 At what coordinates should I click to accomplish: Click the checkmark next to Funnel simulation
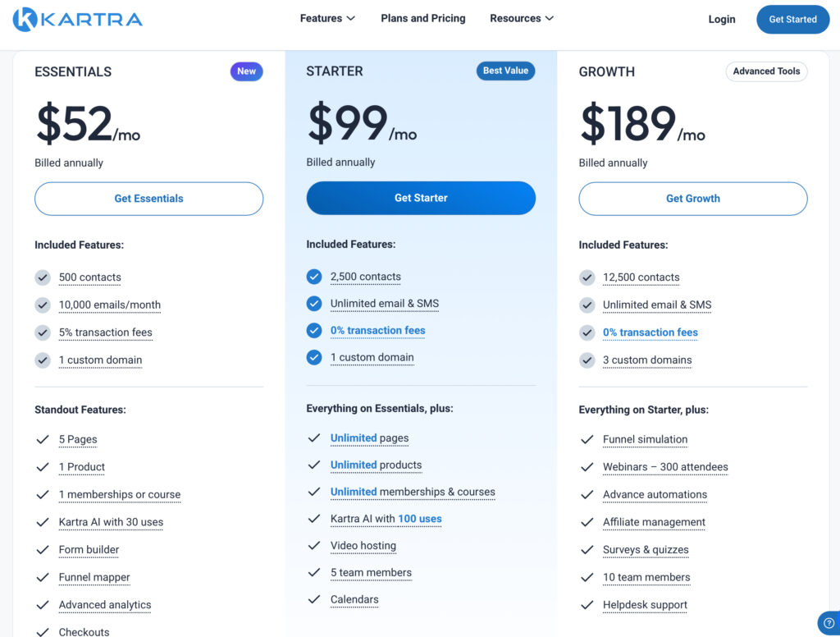tap(587, 439)
